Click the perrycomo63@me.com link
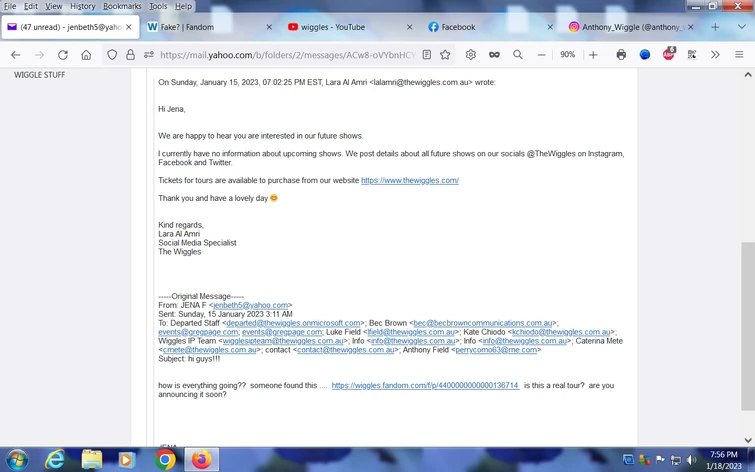 (496, 350)
